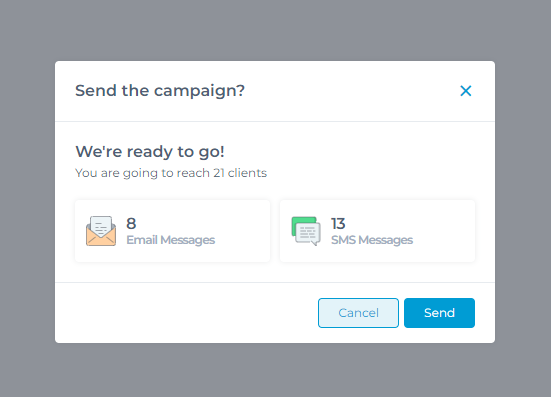Click the 'reach 21 clients' subtitle text
This screenshot has width=551, height=397.
pos(171,173)
